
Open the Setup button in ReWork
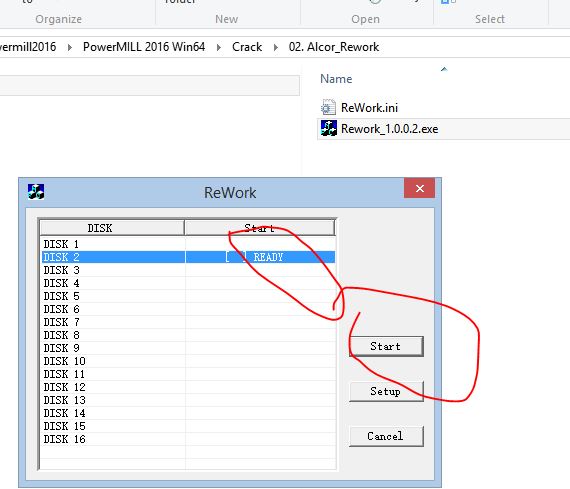tap(386, 391)
